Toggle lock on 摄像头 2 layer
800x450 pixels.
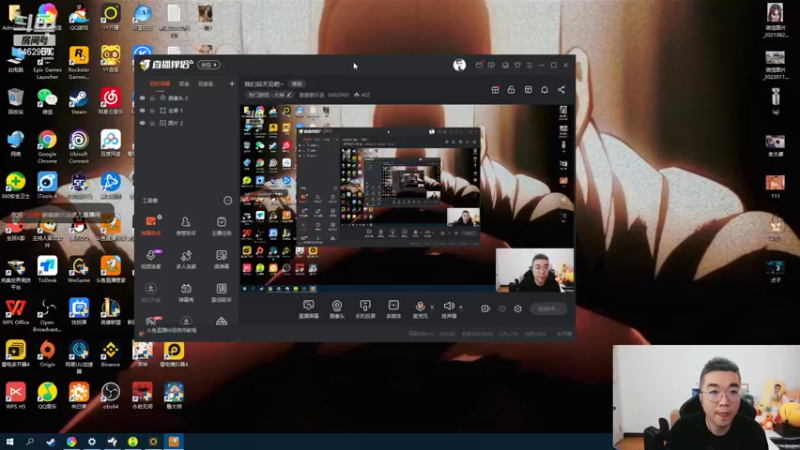click(152, 98)
